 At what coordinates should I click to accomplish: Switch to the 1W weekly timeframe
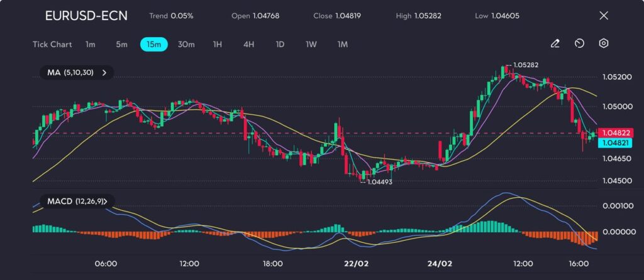tap(311, 45)
